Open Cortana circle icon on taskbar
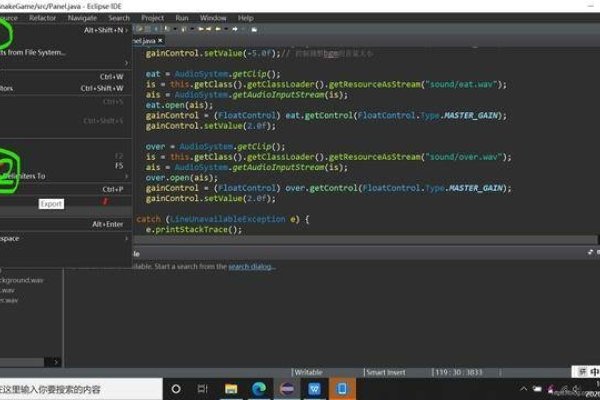Screen dimensions: 600x400 [176, 388]
